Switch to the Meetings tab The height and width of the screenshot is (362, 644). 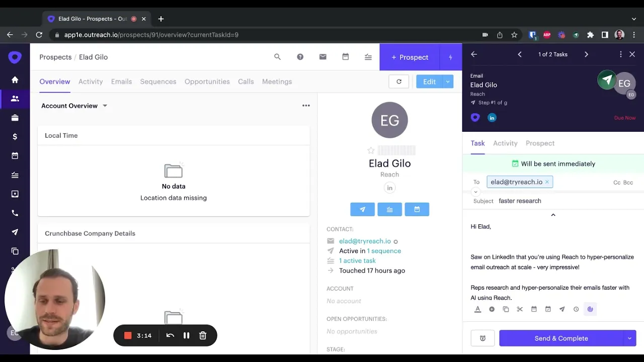277,81
